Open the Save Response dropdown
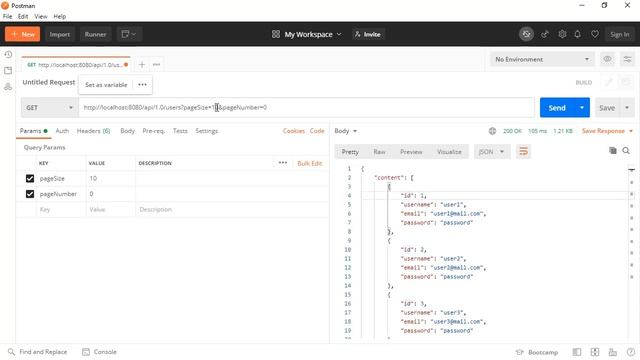Image resolution: width=640 pixels, height=360 pixels. point(607,131)
